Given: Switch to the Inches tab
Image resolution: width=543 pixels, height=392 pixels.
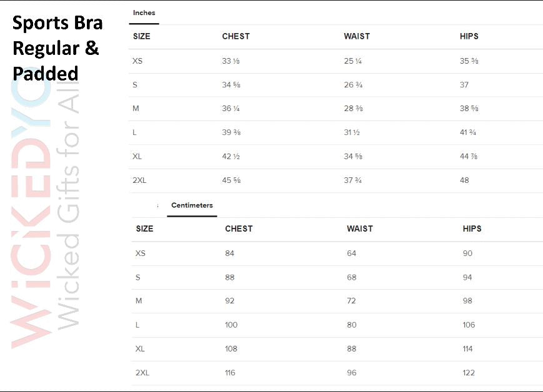Looking at the screenshot, I should [144, 12].
